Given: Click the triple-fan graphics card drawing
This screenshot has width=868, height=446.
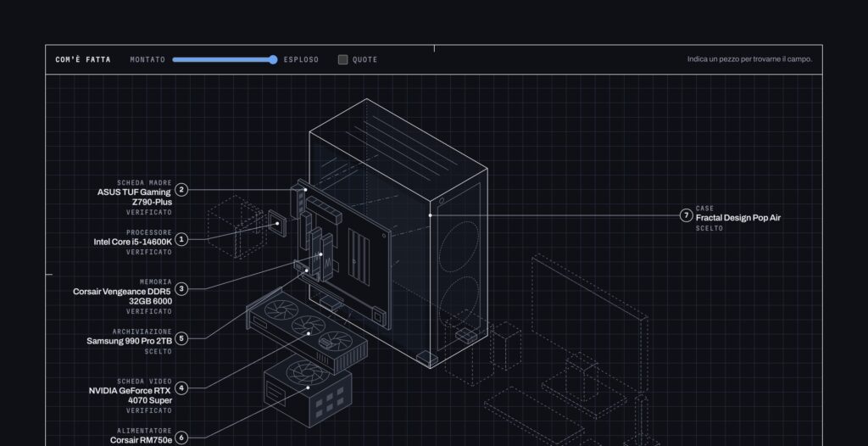Looking at the screenshot, I should [306, 331].
